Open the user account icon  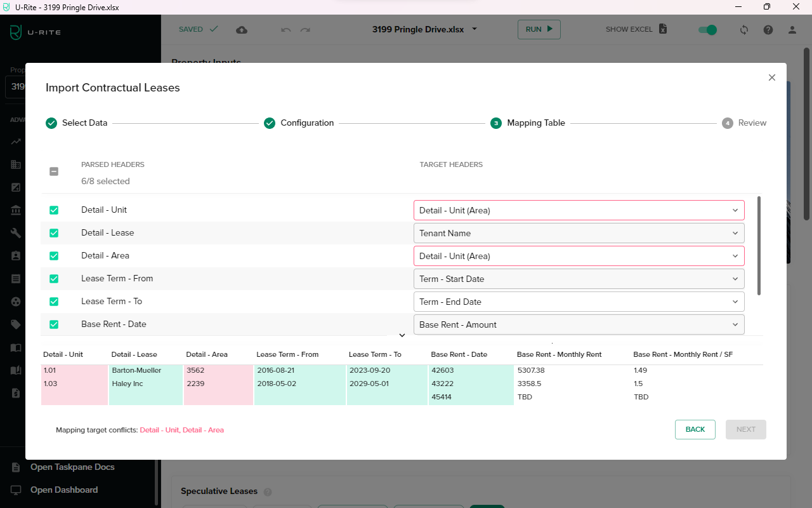click(792, 29)
